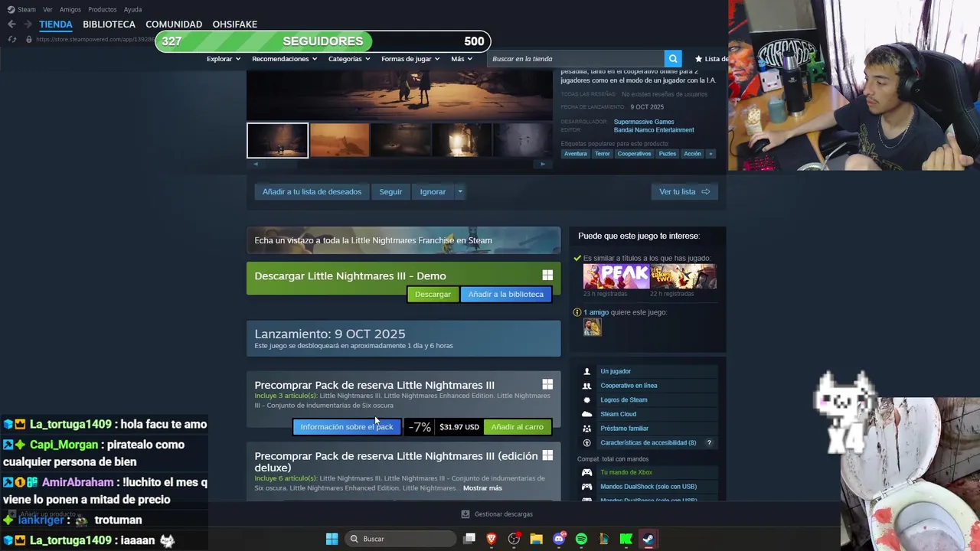Click the Mandos DualShock controller icon
The height and width of the screenshot is (551, 980).
586,487
